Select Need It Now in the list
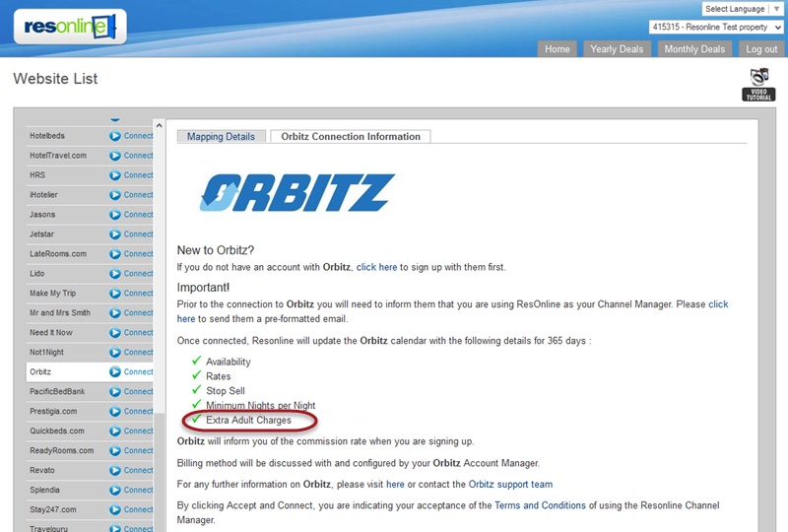 click(x=51, y=332)
